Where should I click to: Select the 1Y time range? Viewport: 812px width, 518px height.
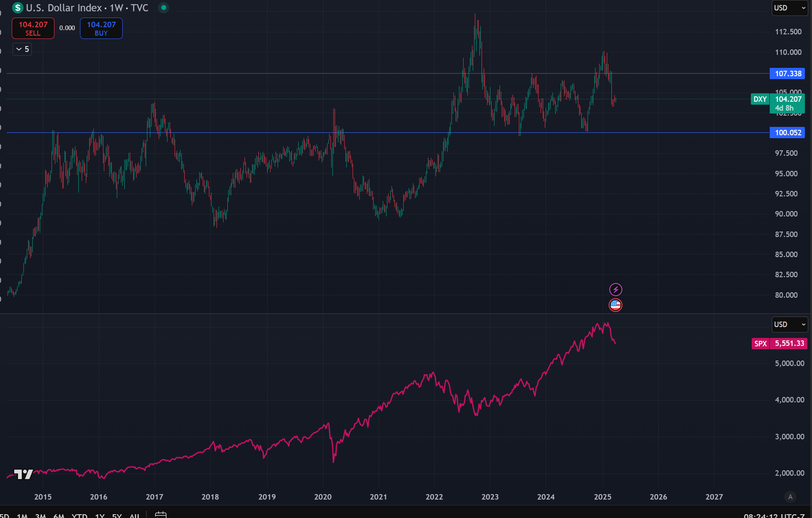pyautogui.click(x=100, y=515)
